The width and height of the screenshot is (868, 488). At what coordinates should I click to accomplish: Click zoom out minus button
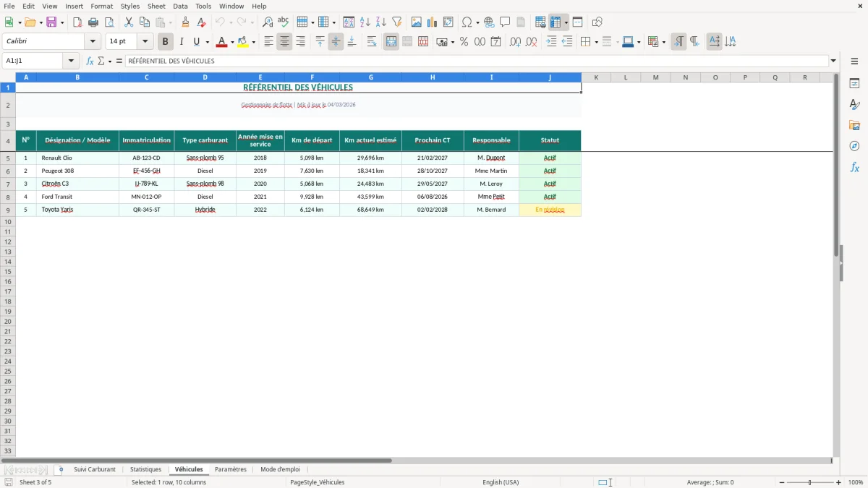point(781,482)
